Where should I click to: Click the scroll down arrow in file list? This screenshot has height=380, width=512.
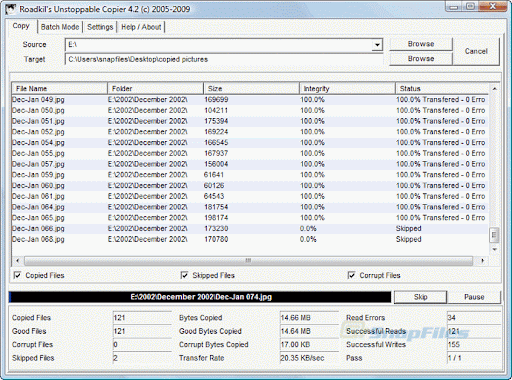(x=495, y=249)
